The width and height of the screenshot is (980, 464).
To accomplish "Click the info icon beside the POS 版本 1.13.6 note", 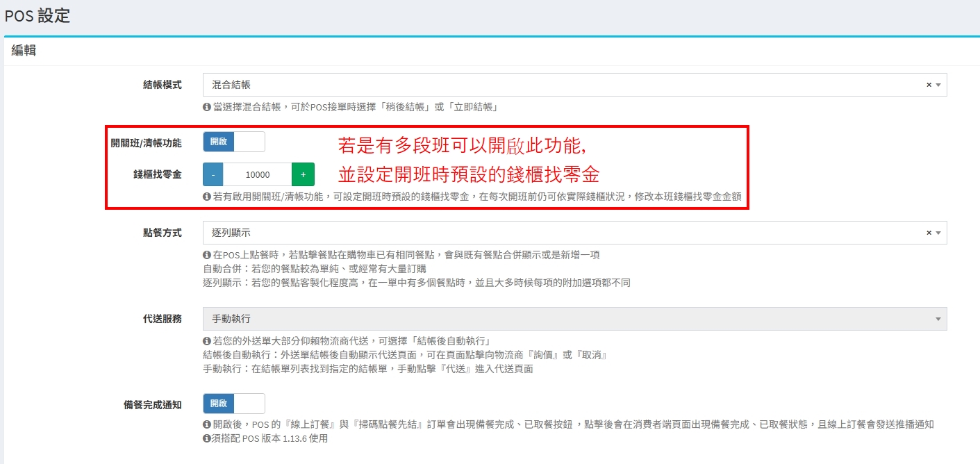I will coord(206,438).
